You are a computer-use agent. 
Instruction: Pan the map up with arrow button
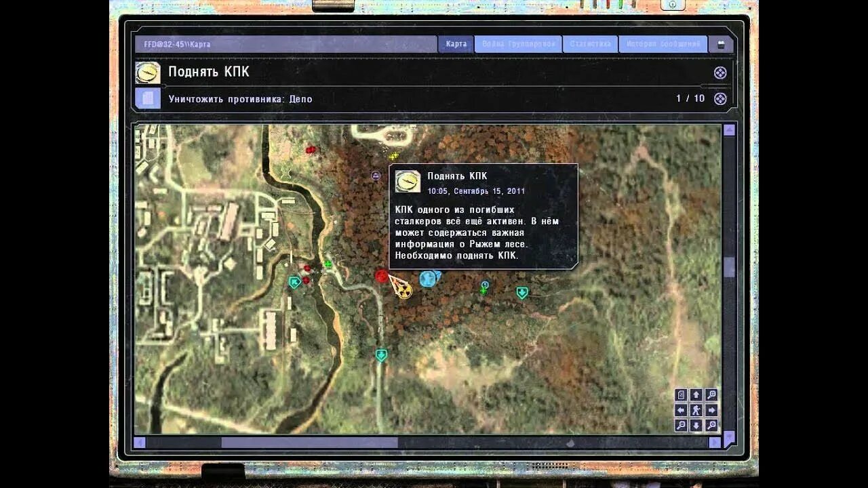tap(696, 395)
